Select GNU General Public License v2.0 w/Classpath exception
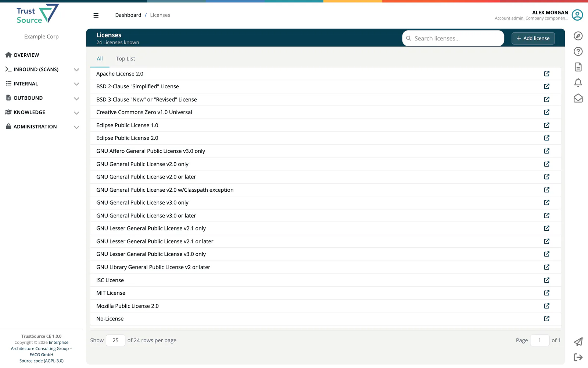 [326, 190]
